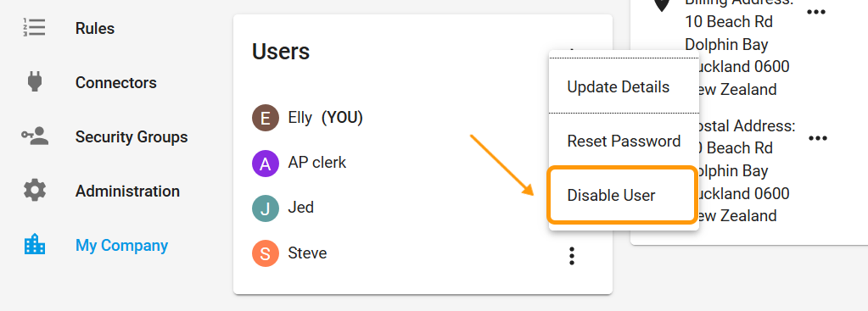This screenshot has height=311, width=868.
Task: Click the Security Groups key-person icon
Action: (x=35, y=136)
